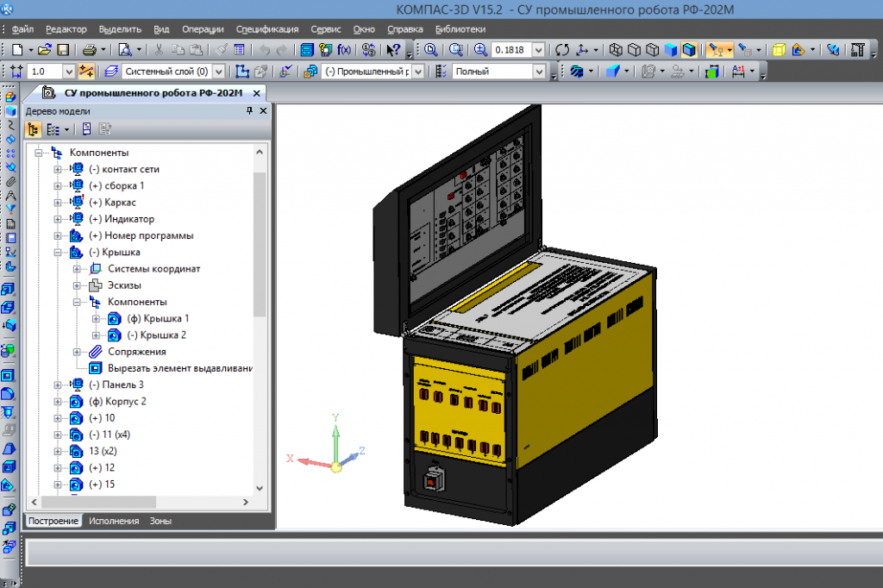The height and width of the screenshot is (588, 883).
Task: Click the Save floppy disk icon
Action: pyautogui.click(x=63, y=49)
